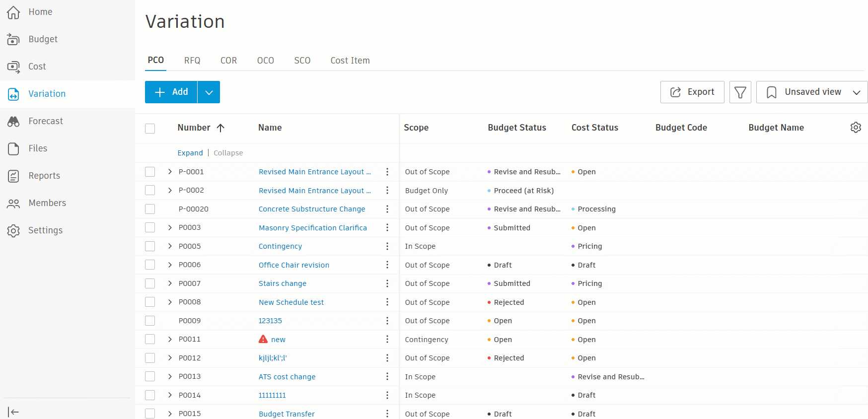Click the Scope column header
The width and height of the screenshot is (868, 419).
tap(416, 128)
